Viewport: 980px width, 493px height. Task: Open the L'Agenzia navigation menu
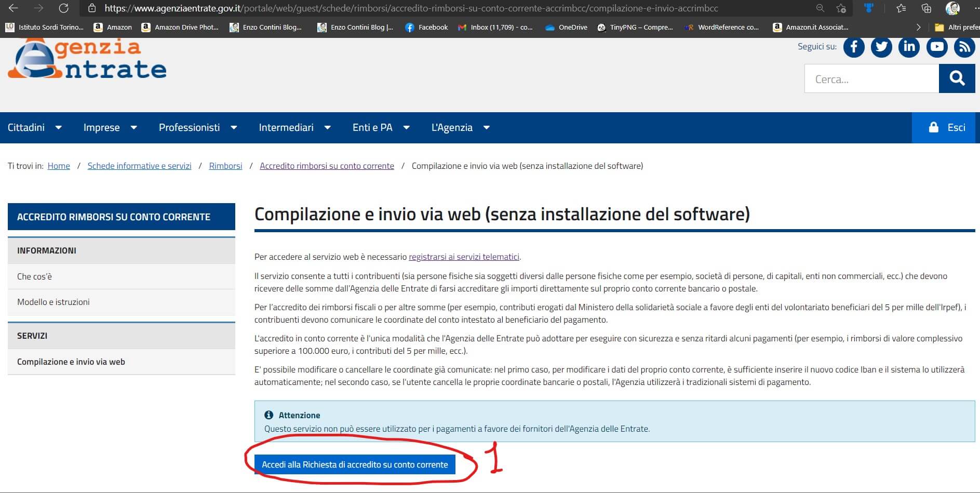click(x=460, y=128)
